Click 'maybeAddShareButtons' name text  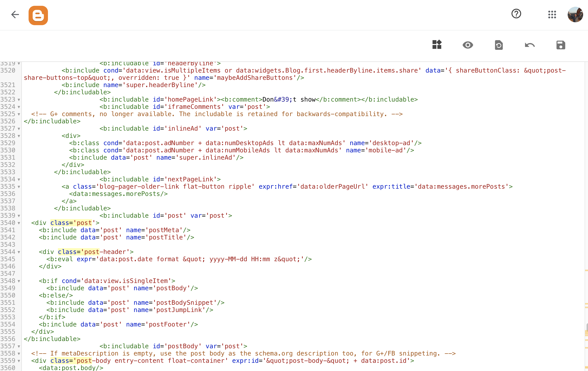pos(255,78)
